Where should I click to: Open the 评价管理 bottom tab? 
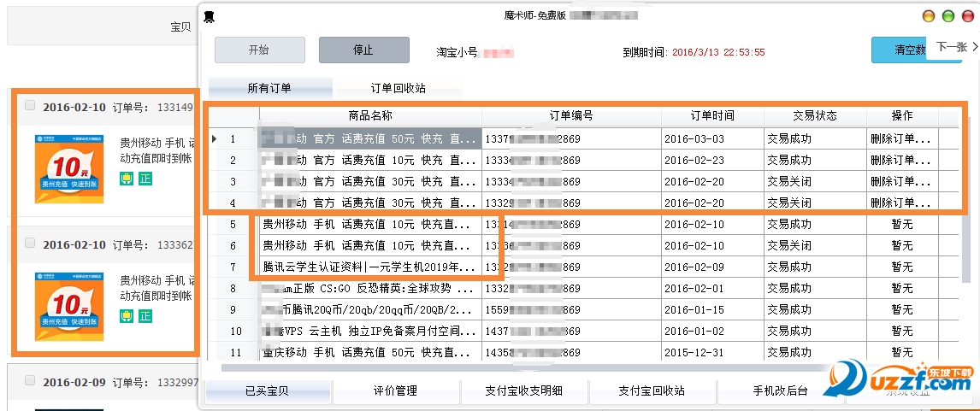tap(396, 391)
